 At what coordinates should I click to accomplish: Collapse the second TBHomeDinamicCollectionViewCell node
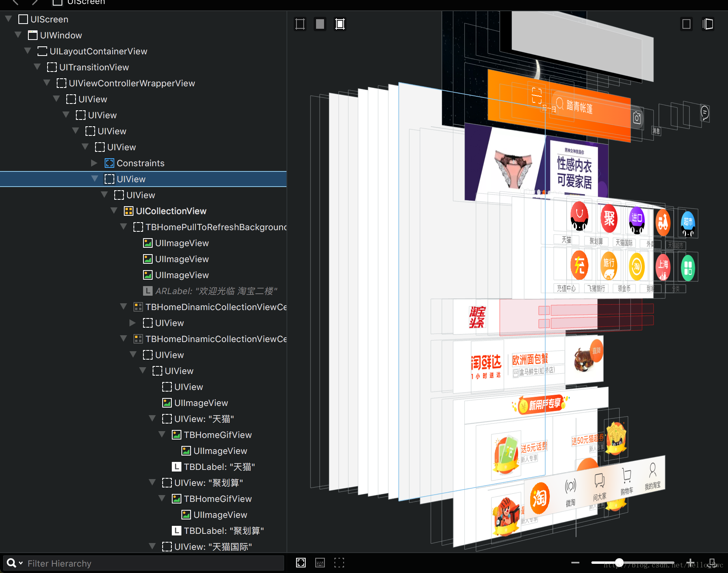pyautogui.click(x=123, y=338)
